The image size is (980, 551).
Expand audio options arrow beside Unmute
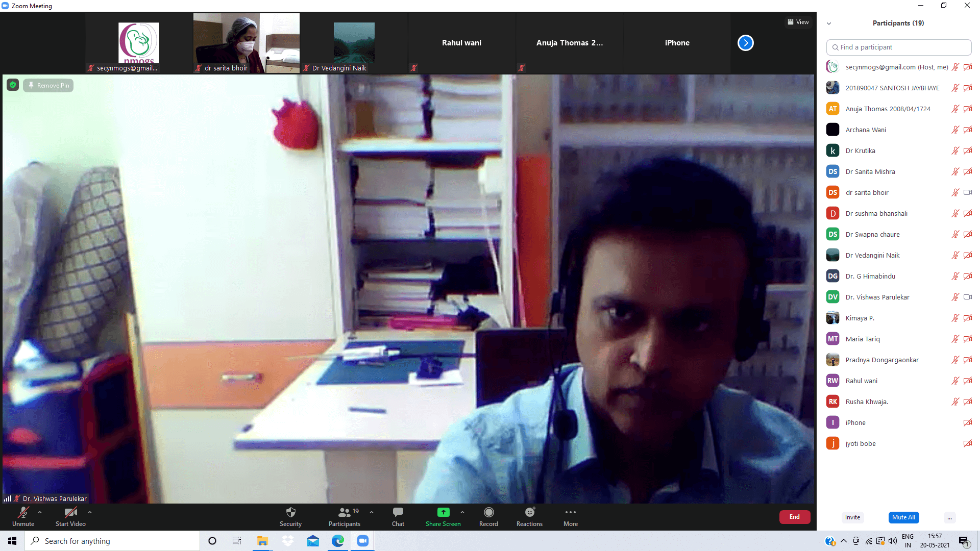pos(40,512)
